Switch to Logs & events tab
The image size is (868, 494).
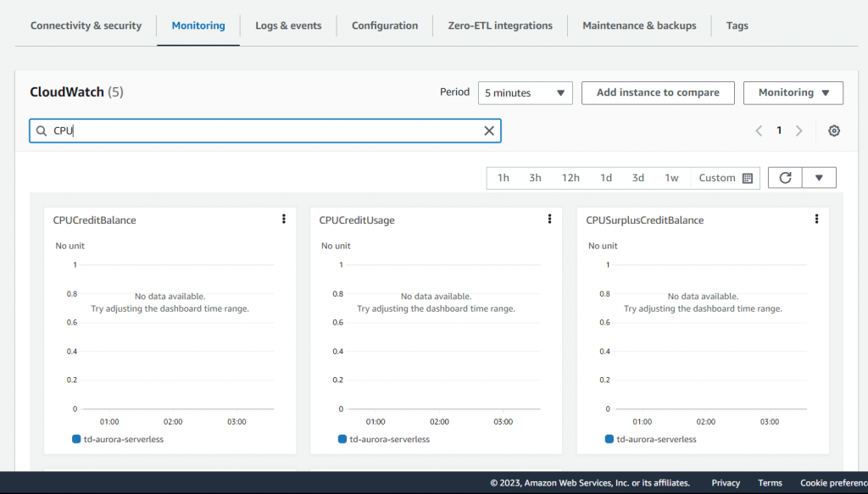tap(288, 25)
